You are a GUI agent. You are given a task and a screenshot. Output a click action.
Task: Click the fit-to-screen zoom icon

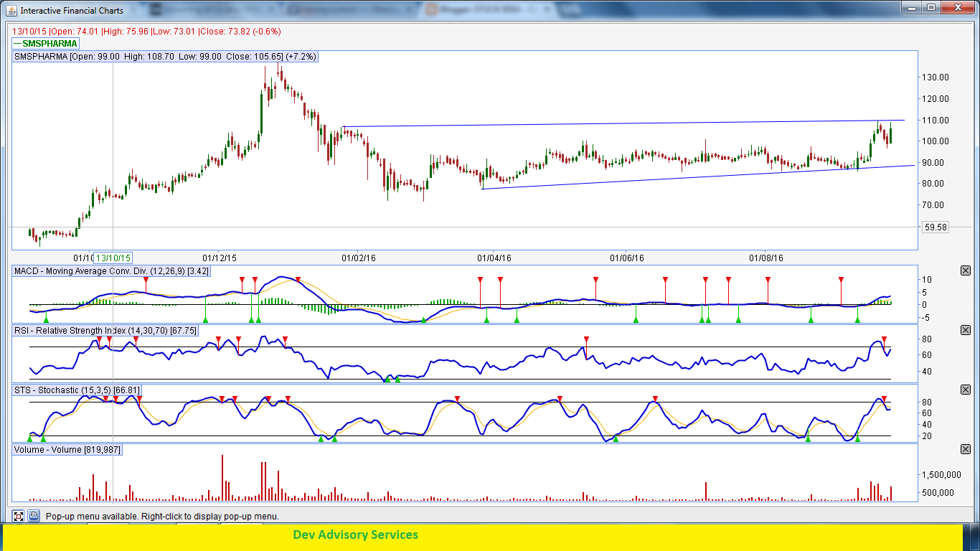pyautogui.click(x=19, y=516)
